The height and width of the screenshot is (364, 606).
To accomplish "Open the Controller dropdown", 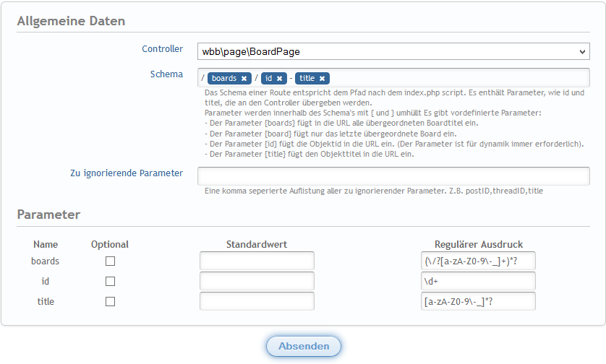I will [393, 52].
